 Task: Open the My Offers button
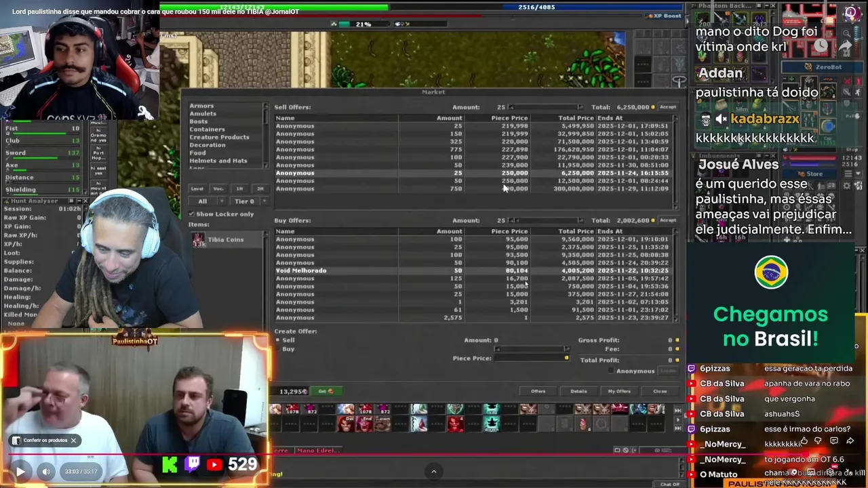[x=619, y=391]
